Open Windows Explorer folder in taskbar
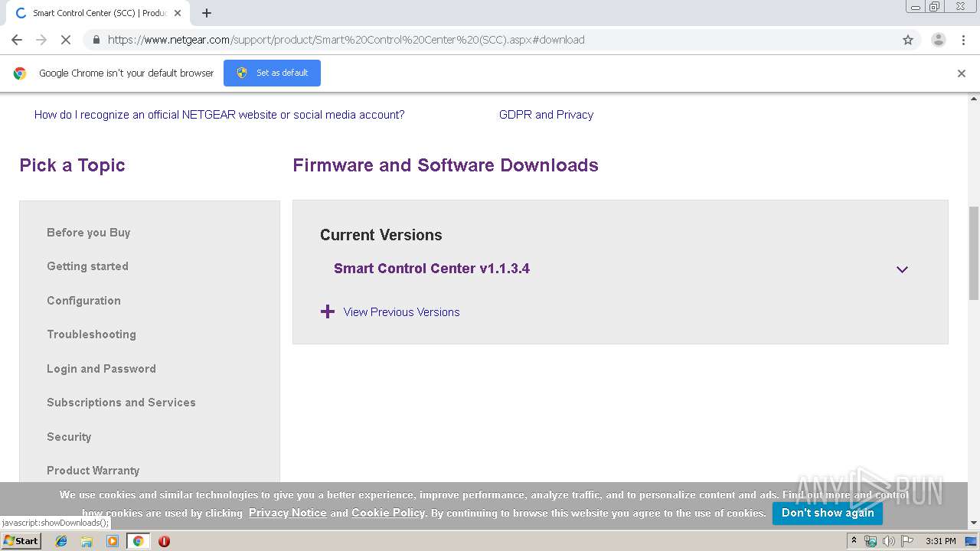Image resolution: width=980 pixels, height=551 pixels. [87, 541]
